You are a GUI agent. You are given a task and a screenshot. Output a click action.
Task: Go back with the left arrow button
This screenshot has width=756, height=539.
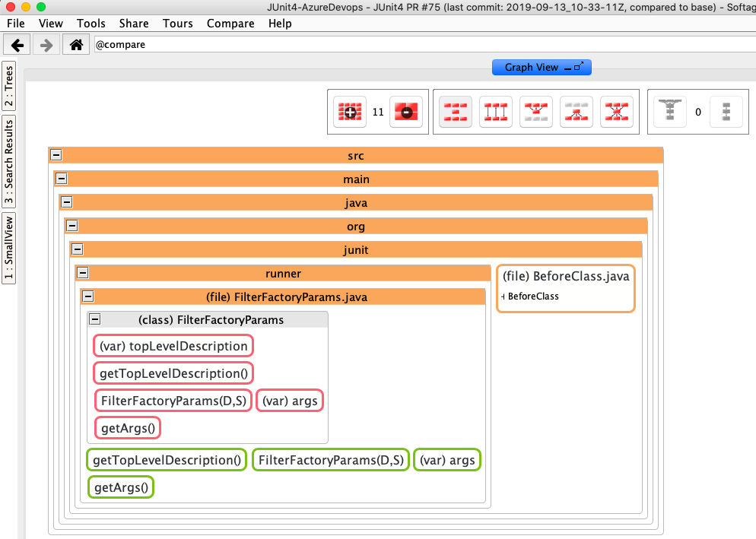pos(18,45)
